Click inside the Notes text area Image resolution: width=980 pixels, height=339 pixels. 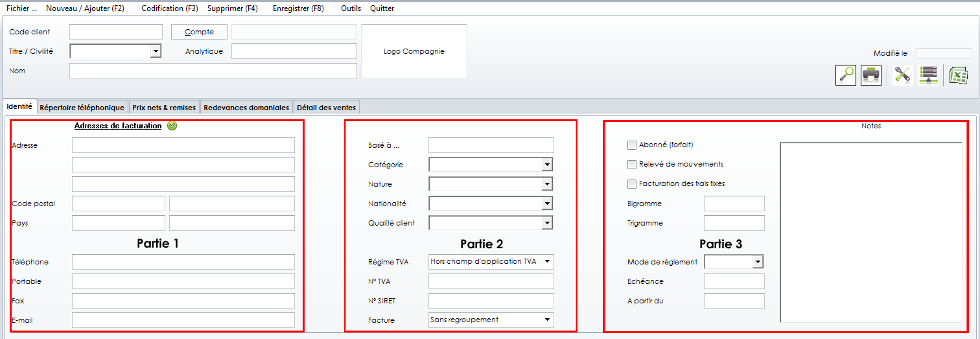(x=870, y=231)
